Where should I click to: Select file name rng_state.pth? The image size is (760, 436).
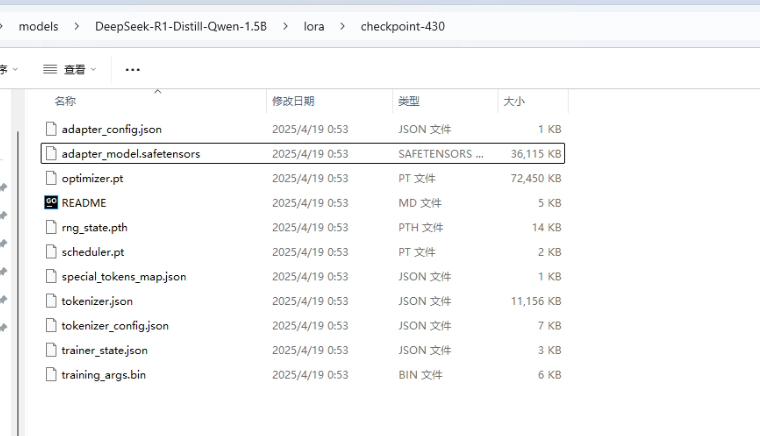pyautogui.click(x=95, y=228)
